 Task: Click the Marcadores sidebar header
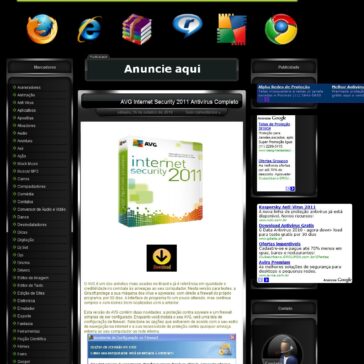[x=45, y=67]
